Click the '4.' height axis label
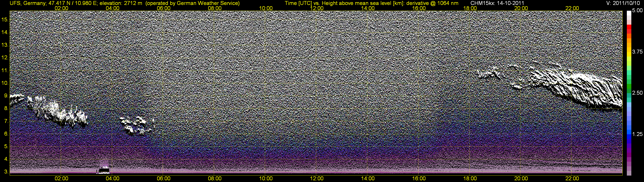644x182 pixels. [6, 159]
